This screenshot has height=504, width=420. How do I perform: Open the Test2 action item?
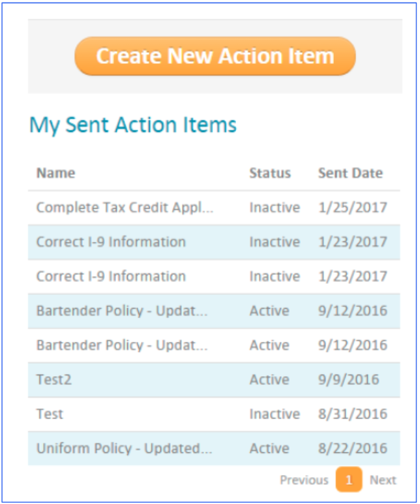point(53,379)
